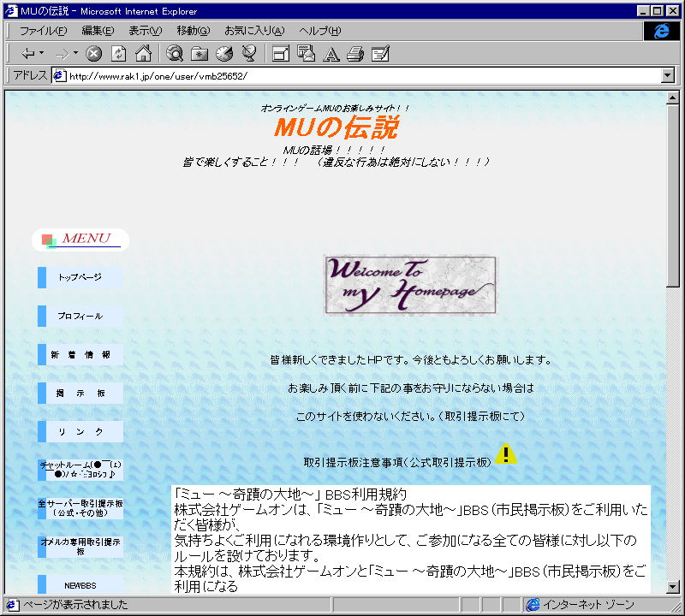The width and height of the screenshot is (685, 616).
Task: Open the Forward button history dropdown arrow
Action: click(x=75, y=53)
